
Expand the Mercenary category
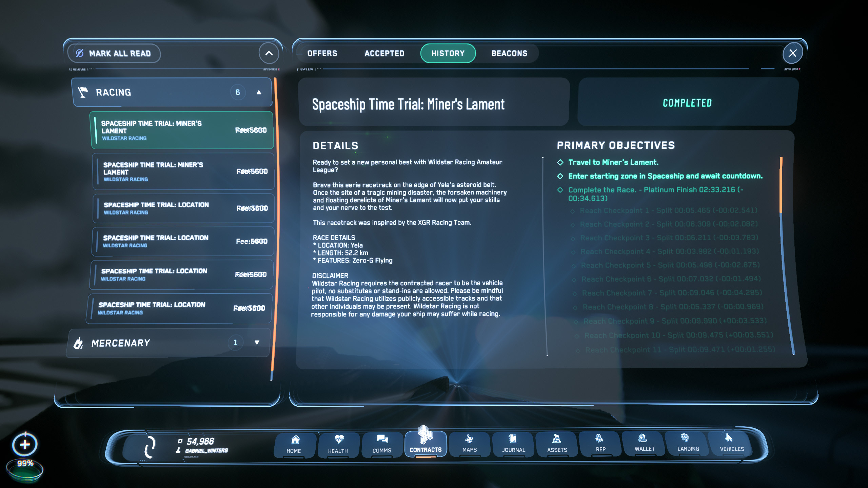pos(257,343)
